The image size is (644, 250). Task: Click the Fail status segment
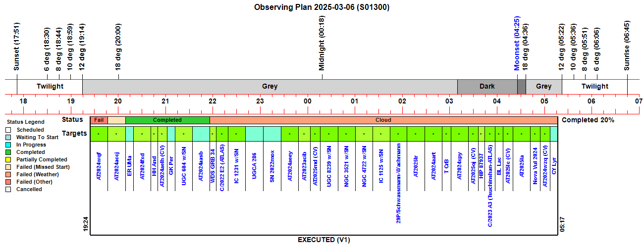[99, 120]
